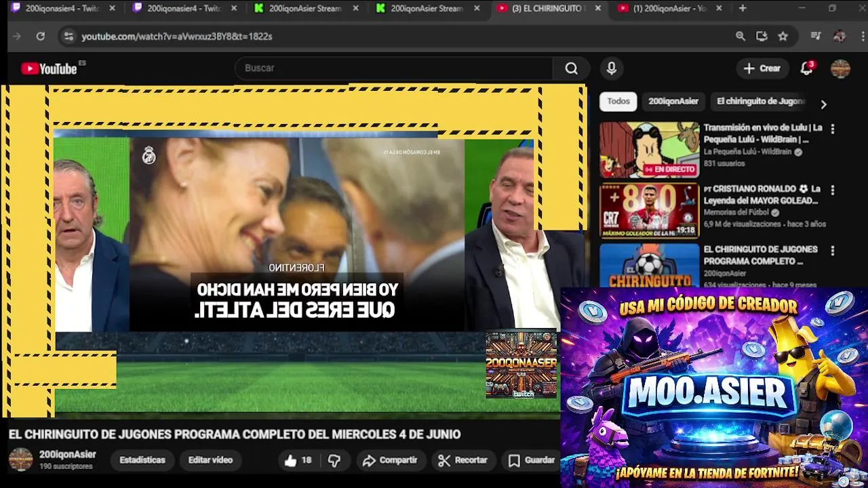The width and height of the screenshot is (868, 488).
Task: Click the install/cast icon next to the star
Action: point(762,37)
